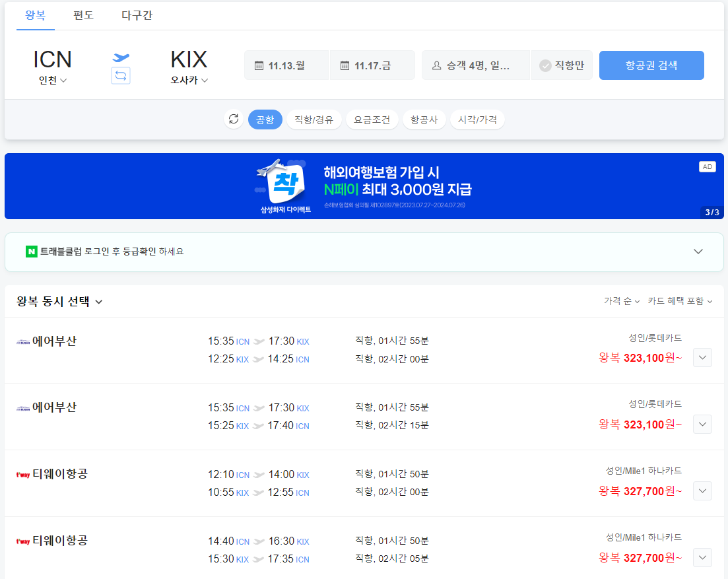
Task: Click the KIX arrival code
Action: 189,59
